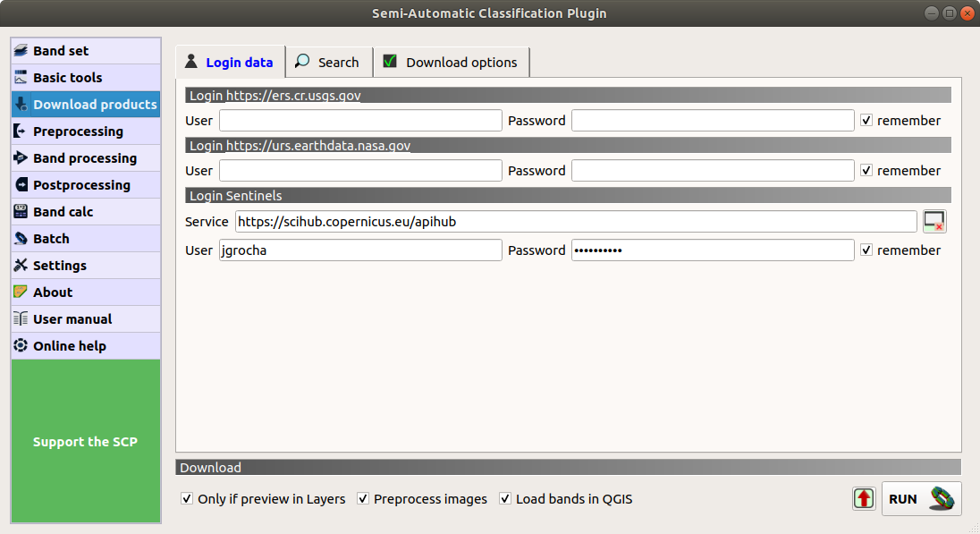Screen dimensions: 980x534
Task: Select Preprocessing in the sidebar
Action: click(86, 131)
